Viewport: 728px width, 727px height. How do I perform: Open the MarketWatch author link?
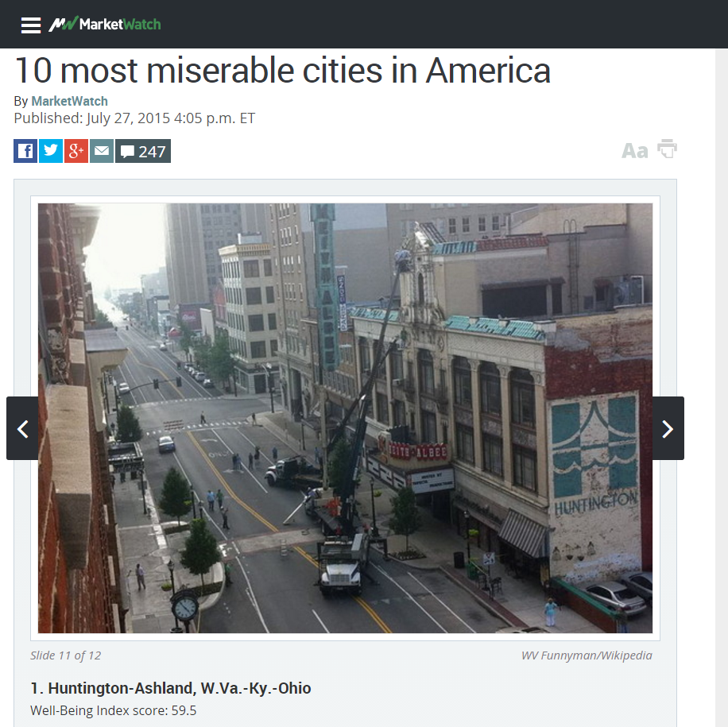pyautogui.click(x=70, y=101)
